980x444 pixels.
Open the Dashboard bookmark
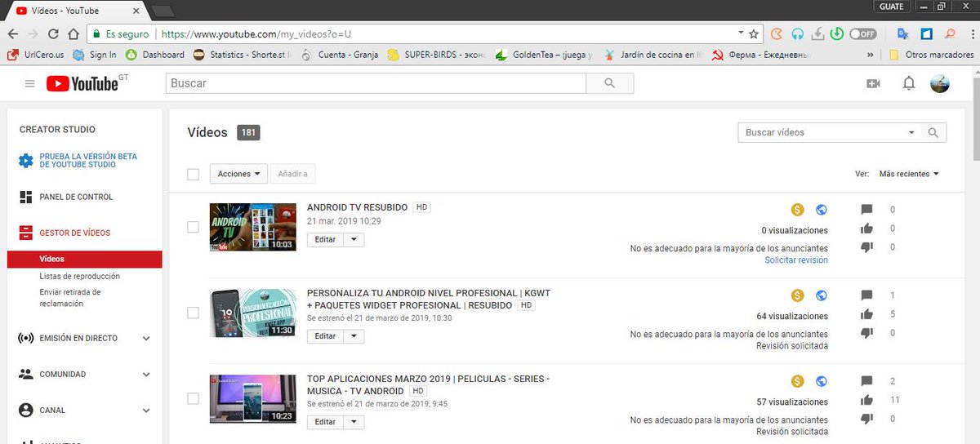(155, 55)
